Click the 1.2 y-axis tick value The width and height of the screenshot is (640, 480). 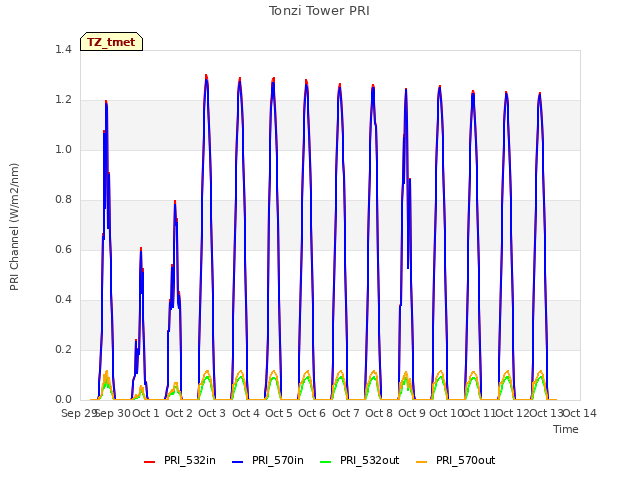63,99
